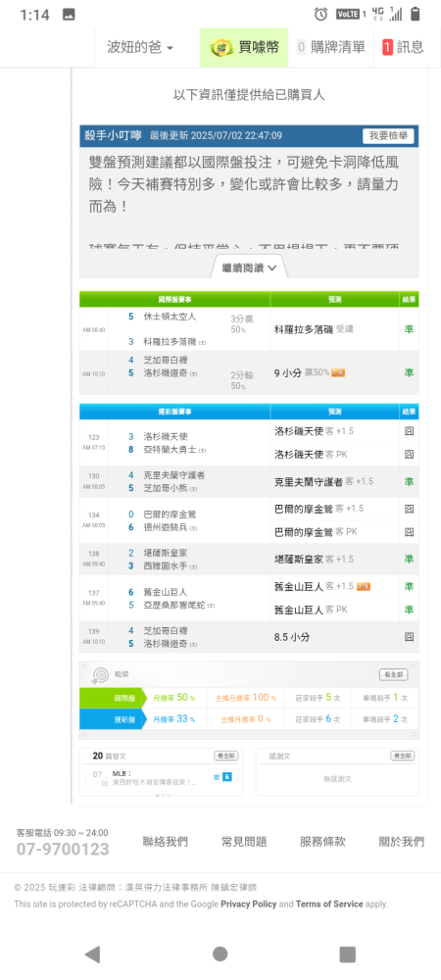Click 看全部 in the 戰績 panel
The image size is (441, 980).
tap(394, 674)
